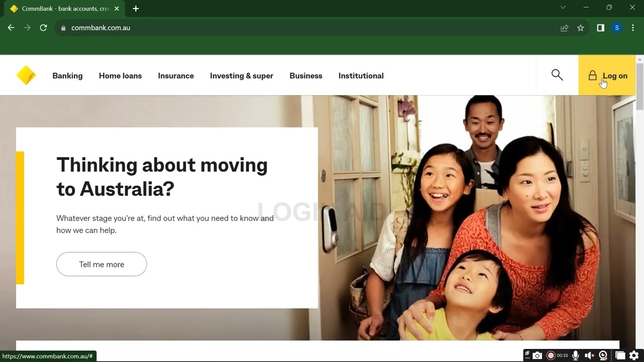
Task: Click the share page icon in address bar
Action: coord(565,28)
